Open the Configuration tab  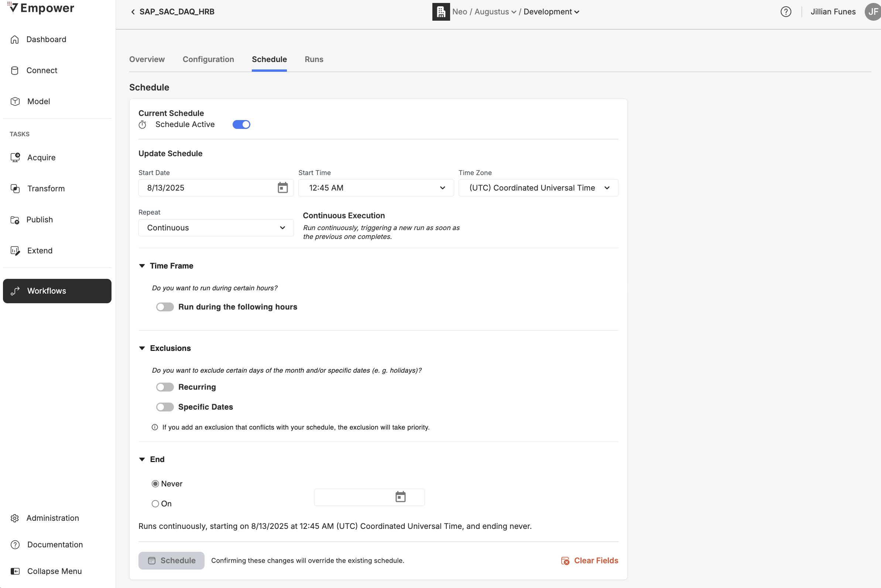(x=208, y=59)
